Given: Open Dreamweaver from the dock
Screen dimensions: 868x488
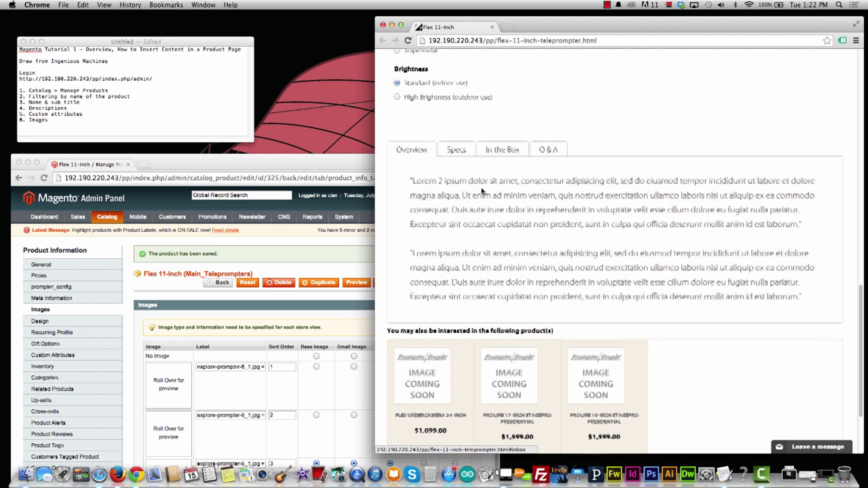Looking at the screenshot, I should pos(688,474).
